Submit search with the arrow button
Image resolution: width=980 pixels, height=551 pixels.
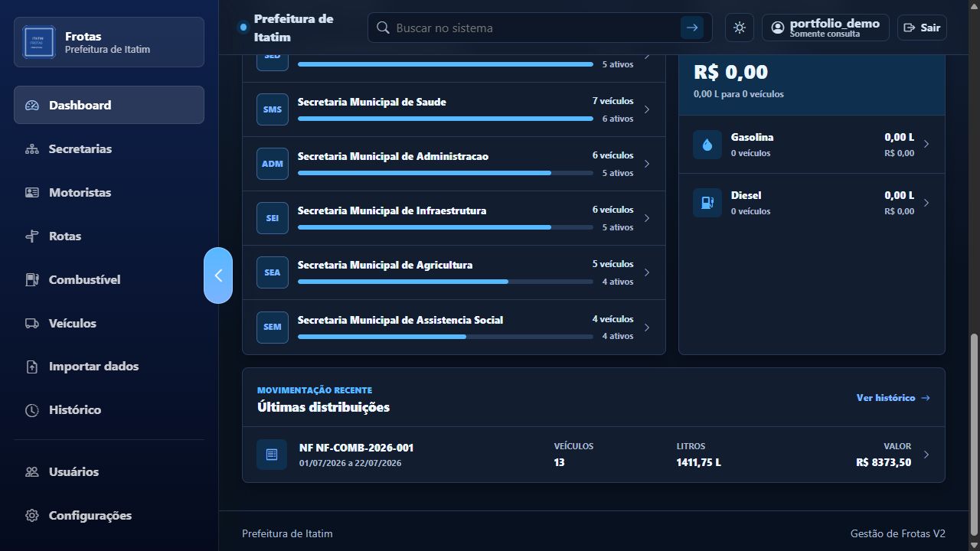coord(692,28)
